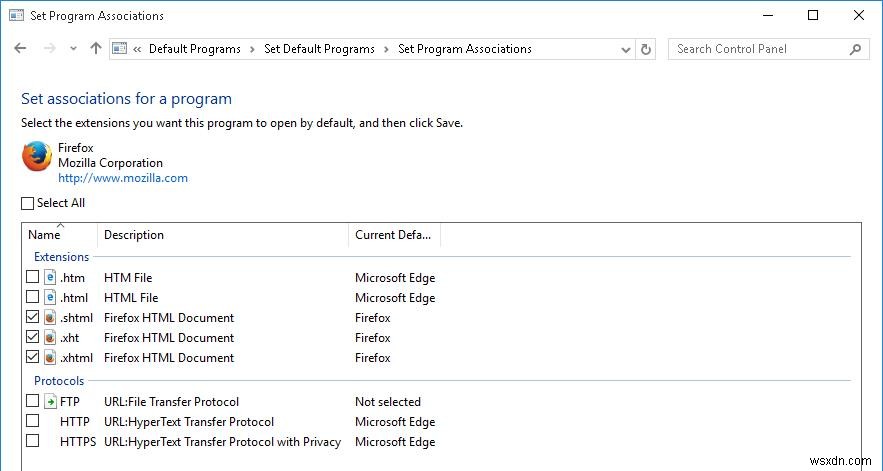Click the .xhtml Firefox file icon
Image resolution: width=883 pixels, height=471 pixels.
51,357
